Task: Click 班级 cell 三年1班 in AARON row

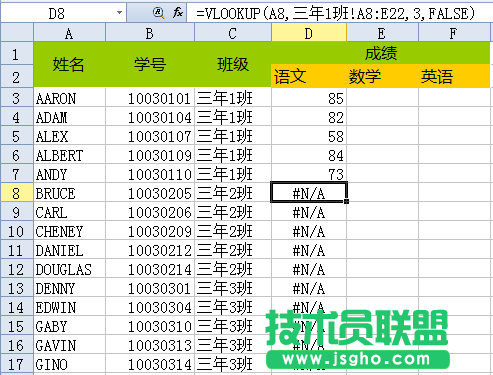Action: [x=233, y=98]
